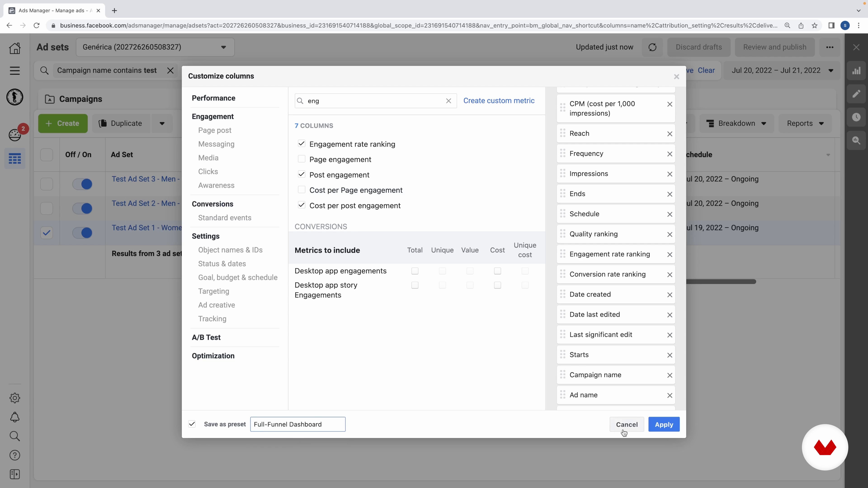Select Messaging under Engagement category
868x488 pixels.
click(x=216, y=144)
